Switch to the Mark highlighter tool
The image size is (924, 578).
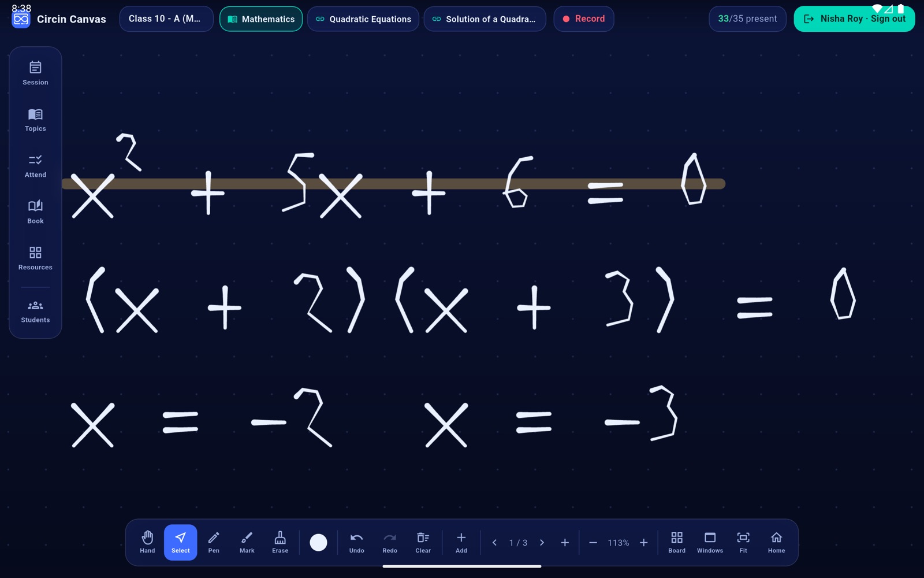point(247,542)
